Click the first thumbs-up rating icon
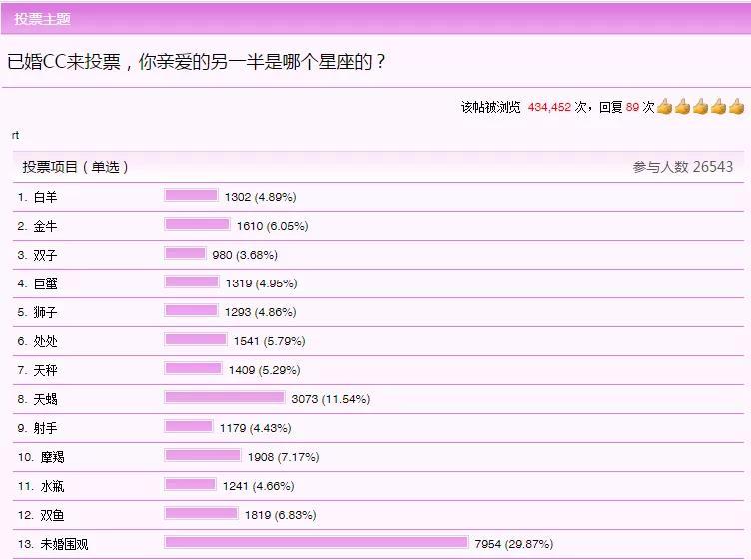This screenshot has width=751, height=560. pos(665,107)
